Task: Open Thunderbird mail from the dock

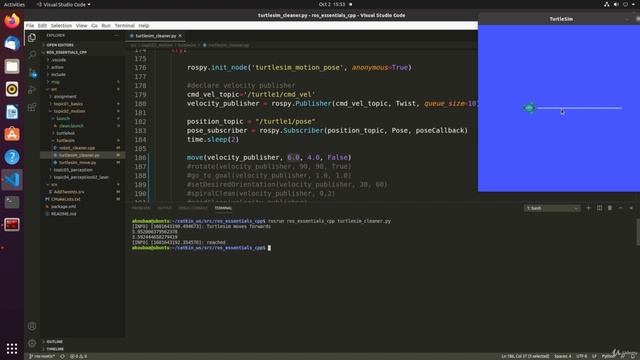Action: [12, 43]
